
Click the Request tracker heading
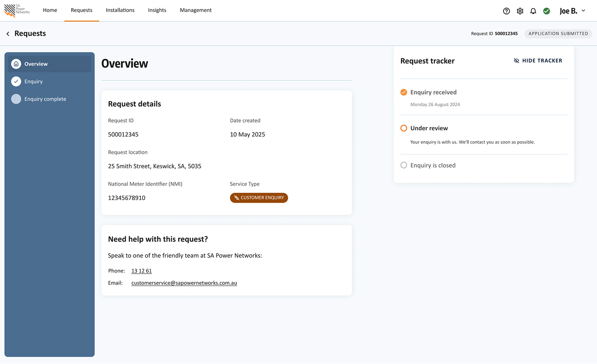(x=427, y=61)
